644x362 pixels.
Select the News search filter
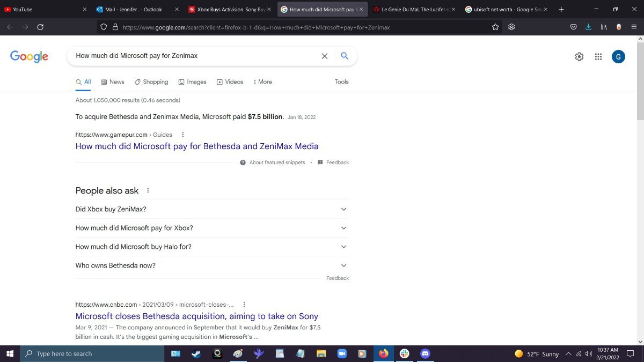pyautogui.click(x=113, y=82)
